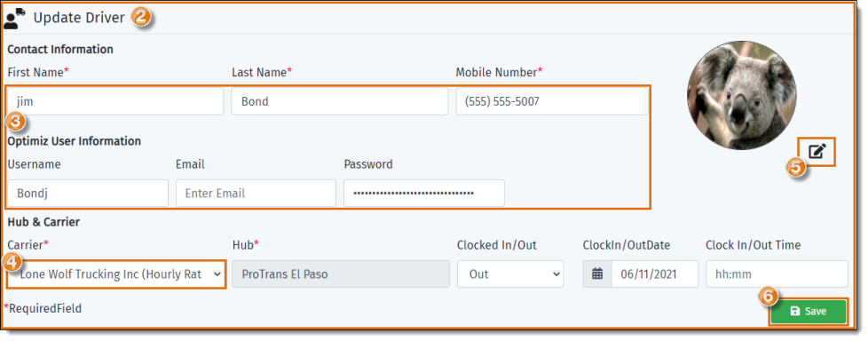Click the date field showing 06/11/2021
The height and width of the screenshot is (341, 868).
[655, 274]
